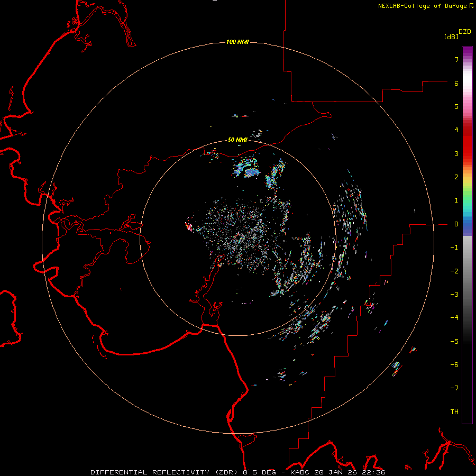This screenshot has width=476, height=476.
Task: Click the -3 value on the color scale
Action: click(454, 295)
